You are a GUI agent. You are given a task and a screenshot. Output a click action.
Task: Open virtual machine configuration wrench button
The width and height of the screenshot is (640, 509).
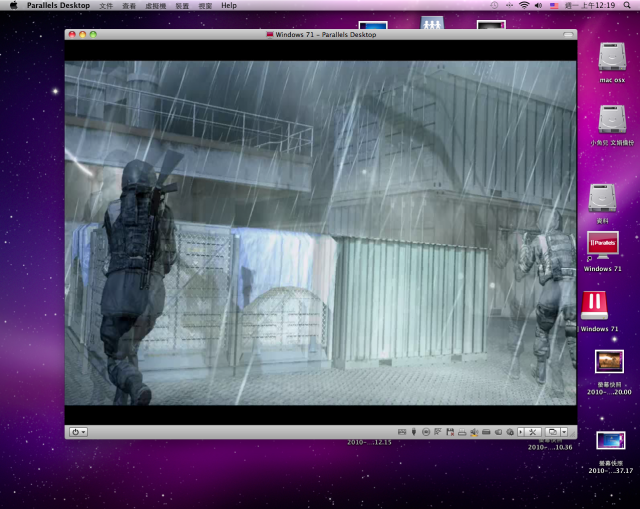pos(533,432)
